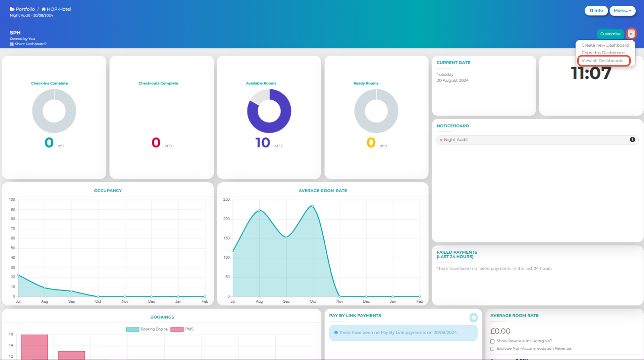Toggle the PMS legend swatch
This screenshot has width=644, height=360.
point(177,329)
